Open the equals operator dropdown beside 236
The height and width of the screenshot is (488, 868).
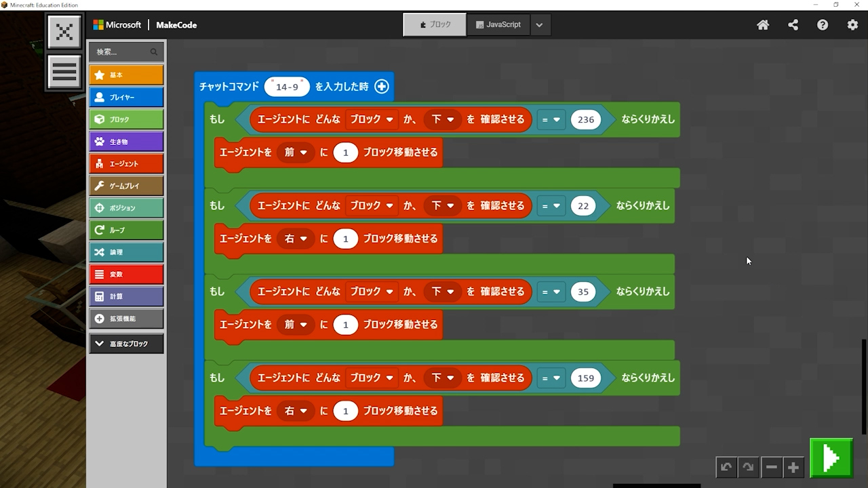pos(551,119)
